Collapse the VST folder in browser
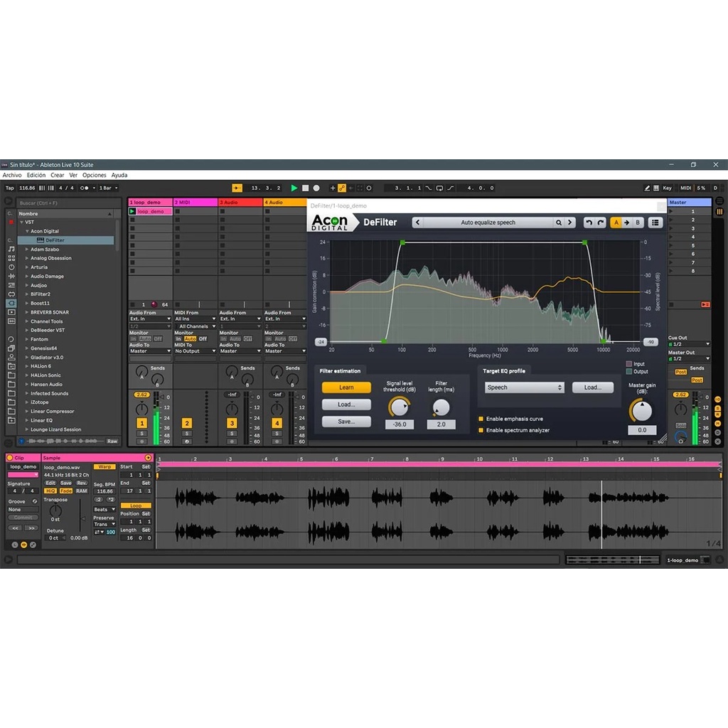The width and height of the screenshot is (728, 728). coord(21,223)
